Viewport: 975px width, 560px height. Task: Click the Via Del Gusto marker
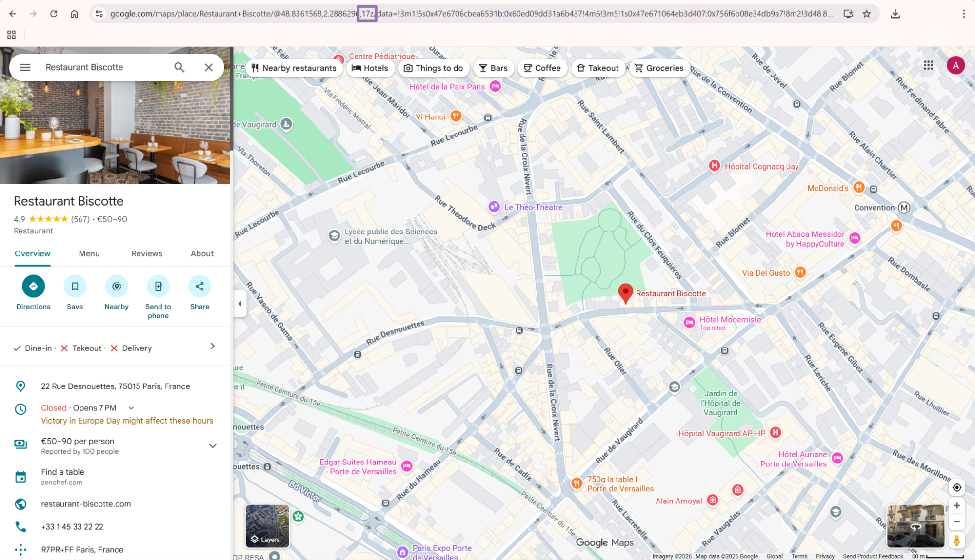point(800,272)
